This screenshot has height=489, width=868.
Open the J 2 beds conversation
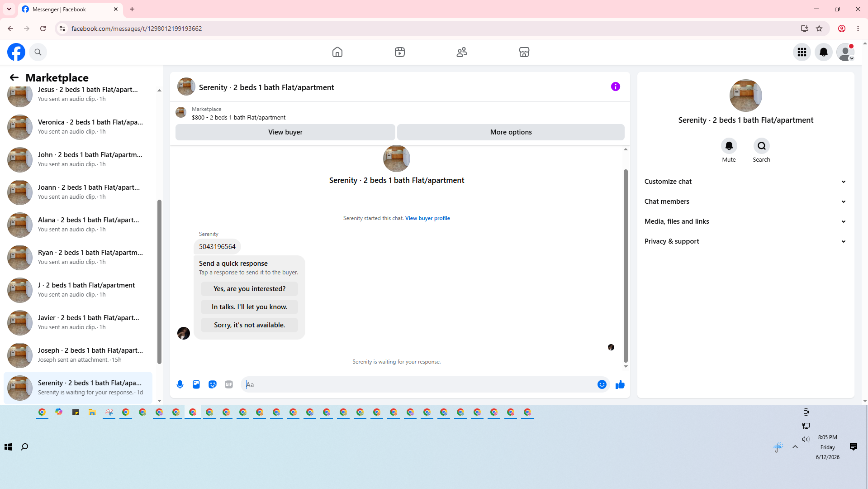[x=78, y=290]
